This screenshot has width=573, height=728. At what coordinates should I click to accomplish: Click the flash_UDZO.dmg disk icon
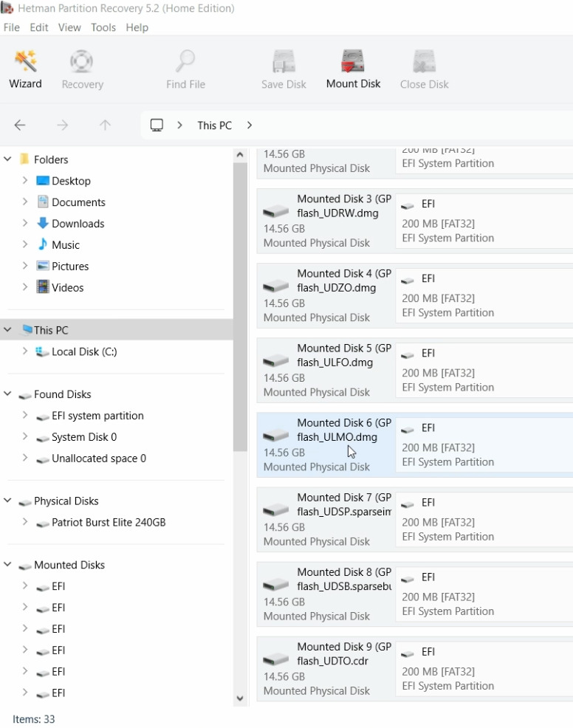[276, 286]
